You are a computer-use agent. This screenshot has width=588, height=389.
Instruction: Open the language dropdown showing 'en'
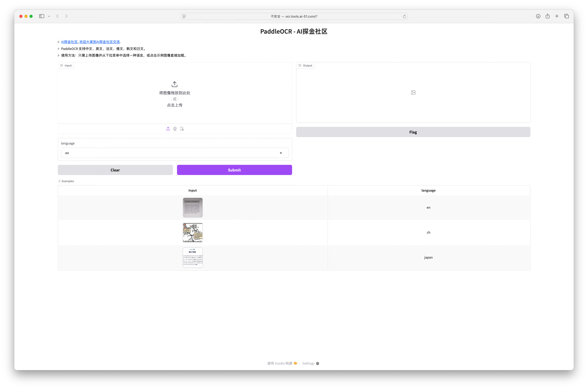coord(175,153)
